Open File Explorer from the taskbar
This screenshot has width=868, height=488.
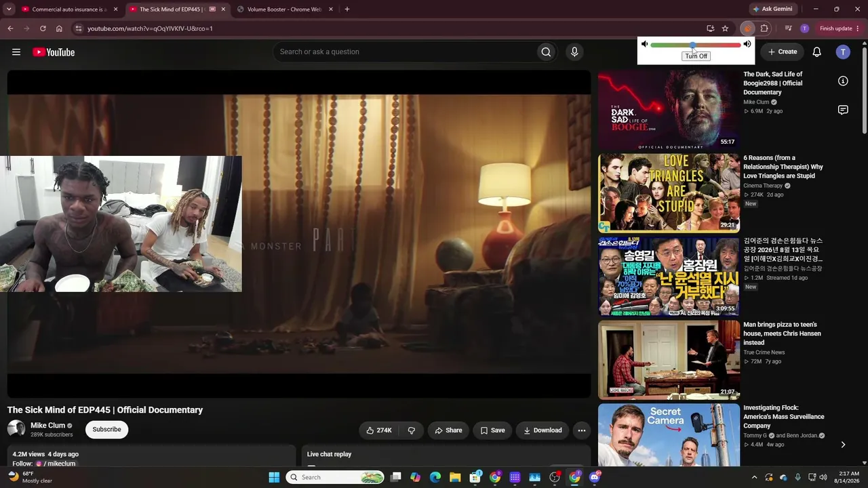455,477
